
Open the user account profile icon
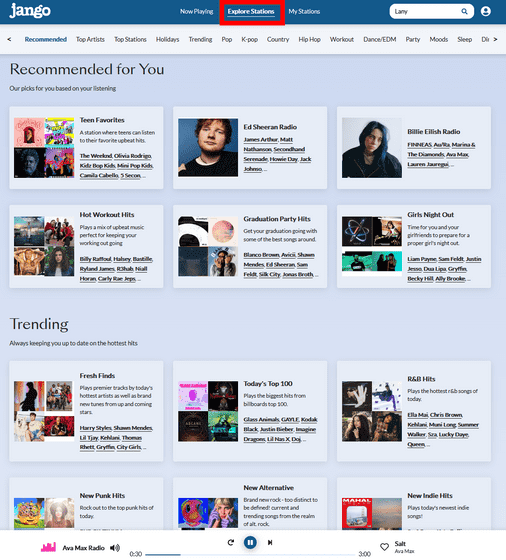pyautogui.click(x=486, y=11)
